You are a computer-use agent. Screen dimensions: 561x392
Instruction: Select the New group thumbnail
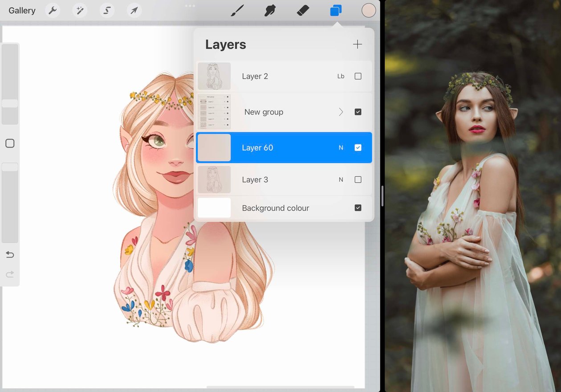pyautogui.click(x=214, y=112)
